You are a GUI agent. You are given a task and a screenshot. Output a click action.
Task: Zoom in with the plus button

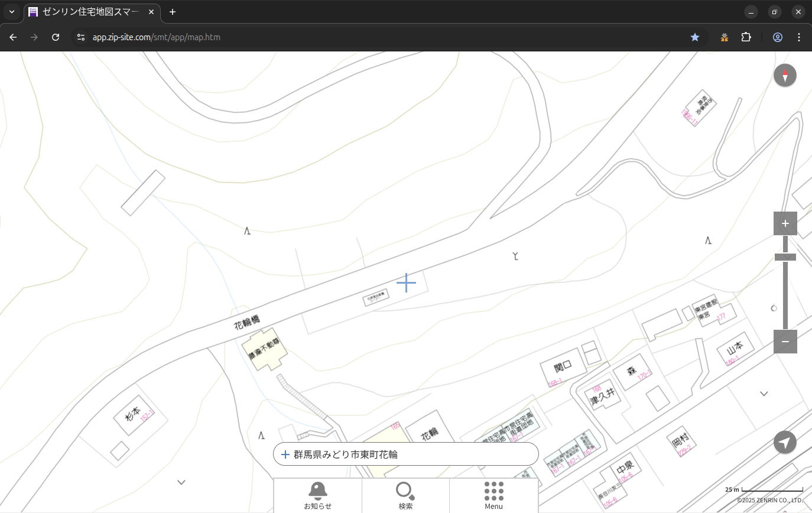point(785,223)
